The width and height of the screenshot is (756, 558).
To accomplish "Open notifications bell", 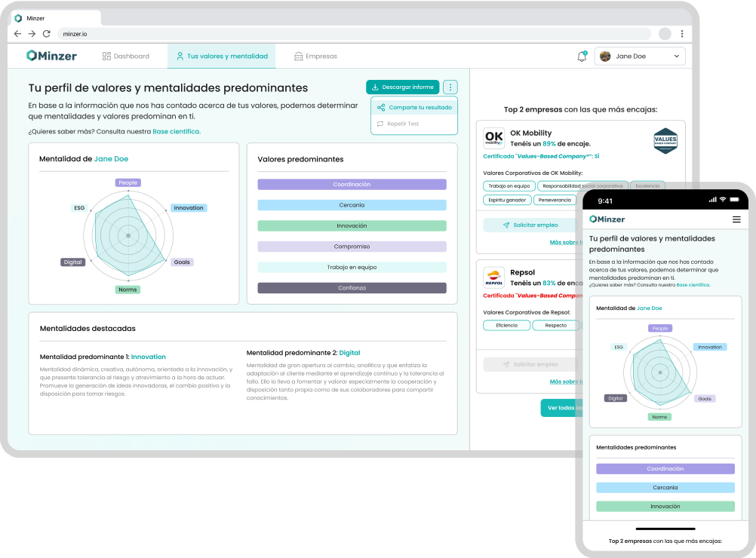I will [x=582, y=57].
